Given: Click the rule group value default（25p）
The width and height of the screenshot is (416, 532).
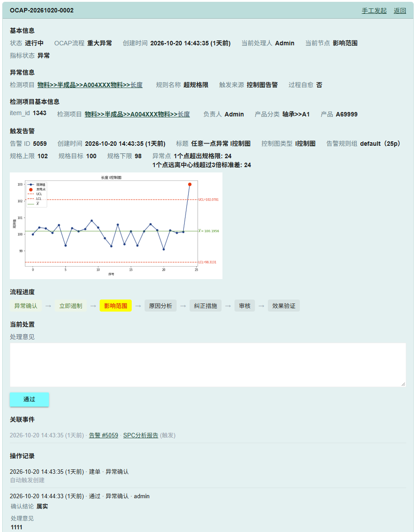Looking at the screenshot, I should (x=381, y=144).
